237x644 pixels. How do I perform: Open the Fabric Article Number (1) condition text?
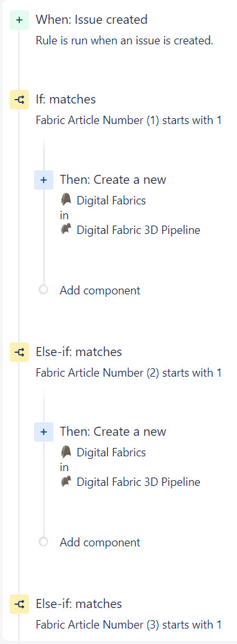128,120
